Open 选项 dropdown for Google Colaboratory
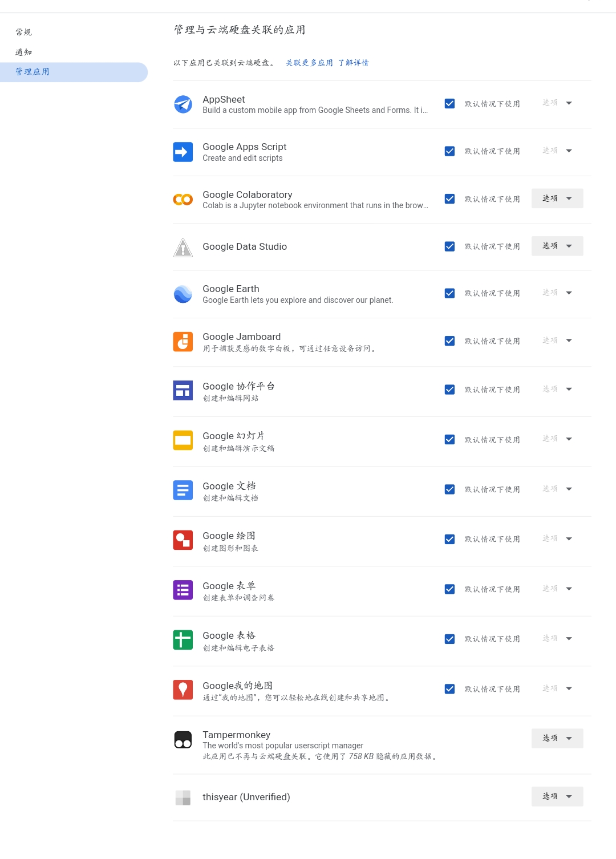 pos(557,198)
